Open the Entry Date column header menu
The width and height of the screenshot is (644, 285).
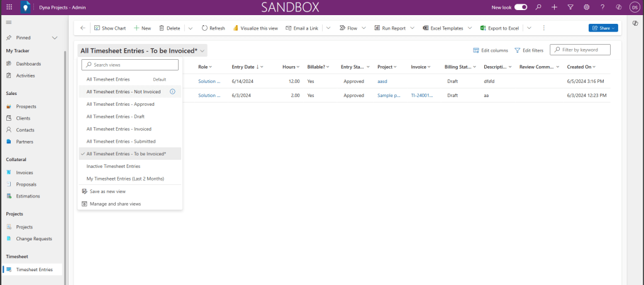click(247, 67)
